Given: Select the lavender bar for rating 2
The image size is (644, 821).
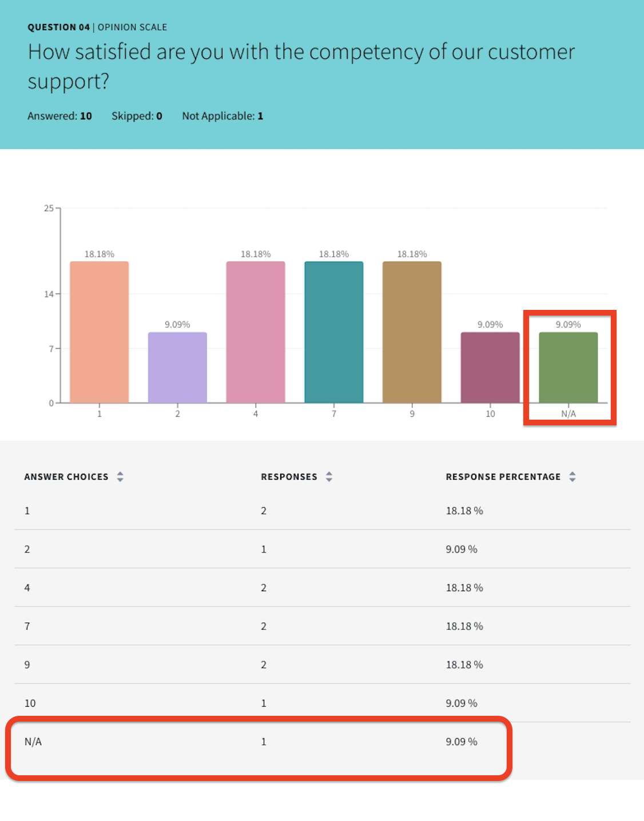Looking at the screenshot, I should (177, 368).
